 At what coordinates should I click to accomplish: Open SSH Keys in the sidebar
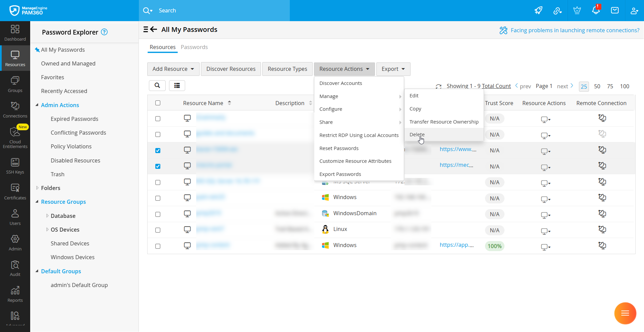pos(15,166)
